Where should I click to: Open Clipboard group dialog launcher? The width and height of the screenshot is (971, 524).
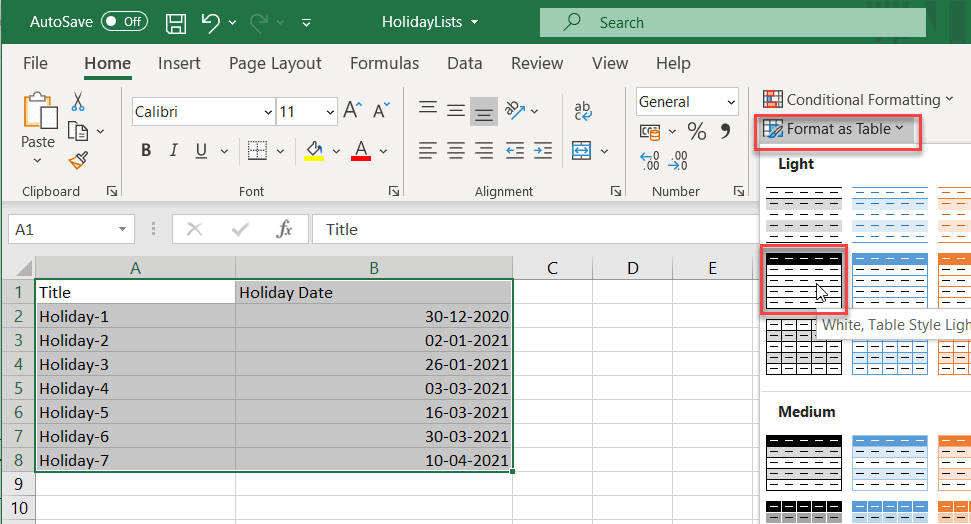[x=112, y=191]
